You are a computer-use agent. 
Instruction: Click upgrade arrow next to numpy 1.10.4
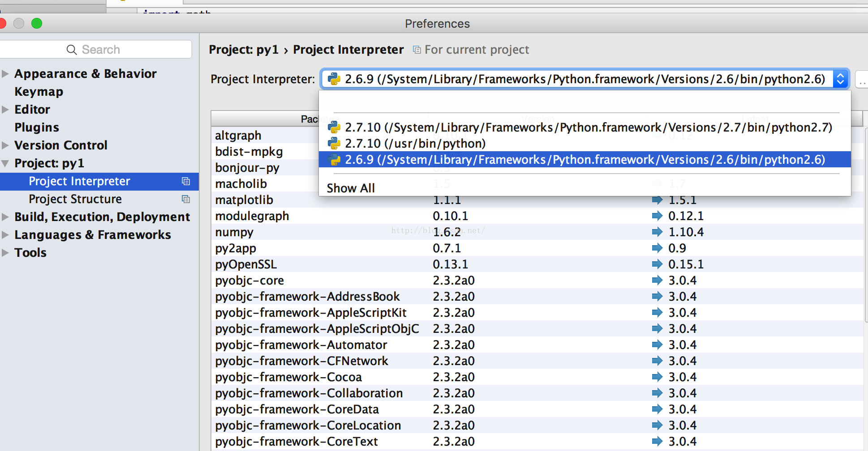point(657,232)
